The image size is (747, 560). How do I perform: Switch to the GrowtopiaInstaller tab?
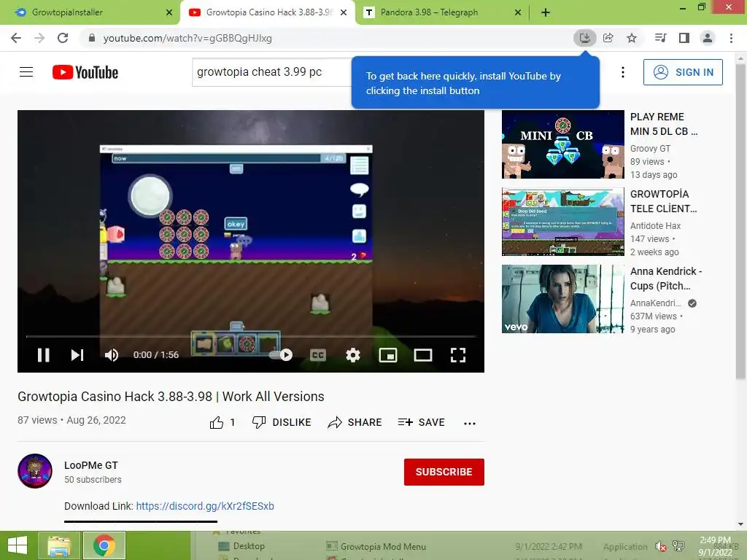pyautogui.click(x=90, y=12)
